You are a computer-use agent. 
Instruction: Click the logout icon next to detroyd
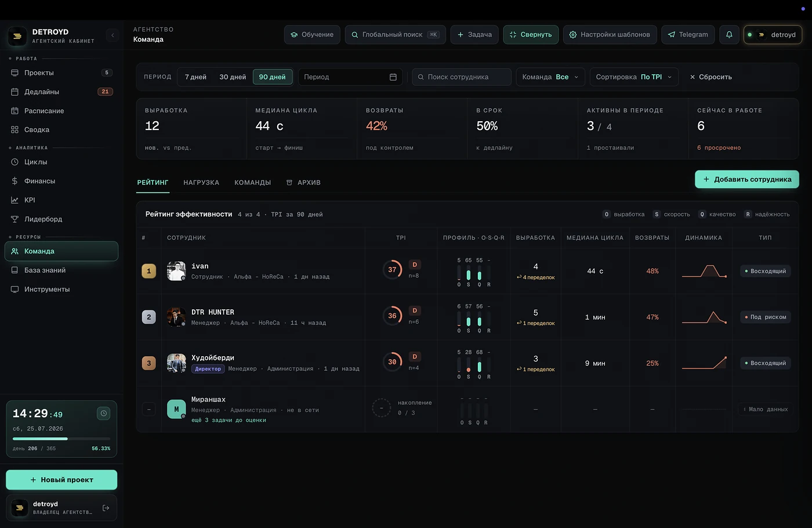pos(106,508)
